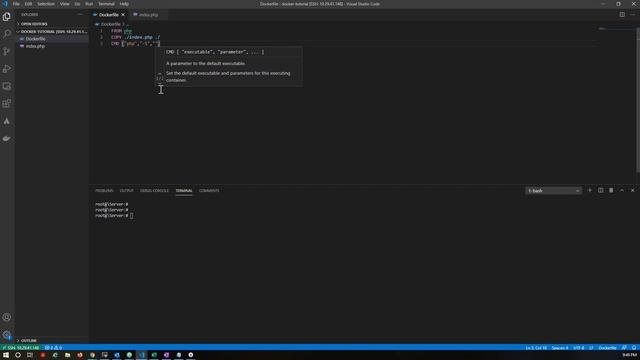Show the previous signature help overload
This screenshot has height=360, width=640.
click(x=160, y=73)
